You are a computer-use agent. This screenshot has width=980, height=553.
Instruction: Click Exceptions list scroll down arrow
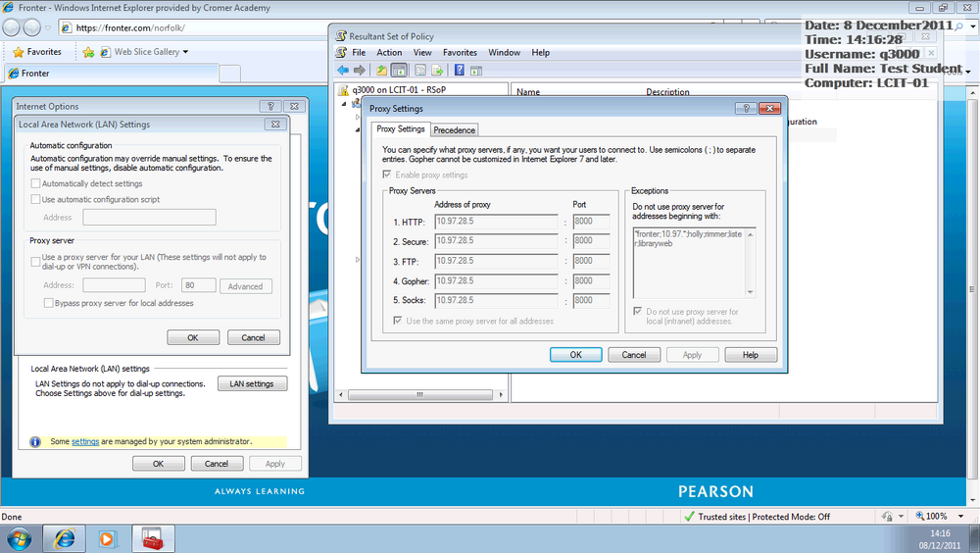coord(750,292)
